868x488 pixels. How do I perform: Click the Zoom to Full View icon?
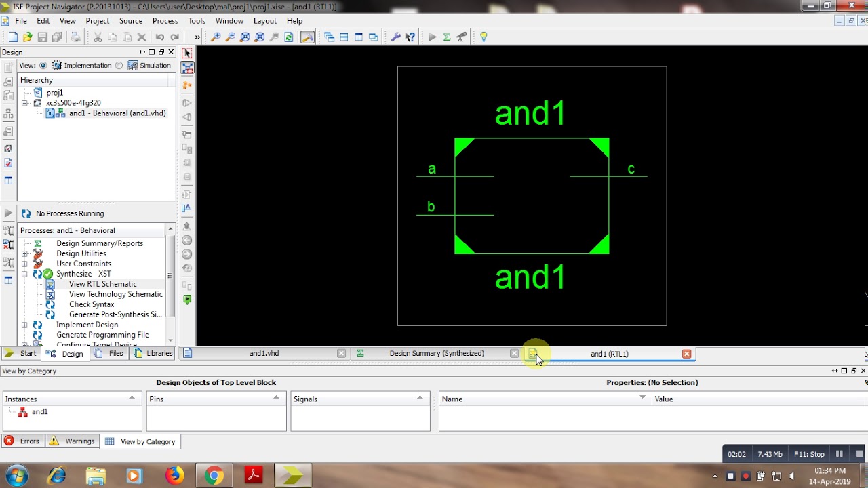pos(245,37)
